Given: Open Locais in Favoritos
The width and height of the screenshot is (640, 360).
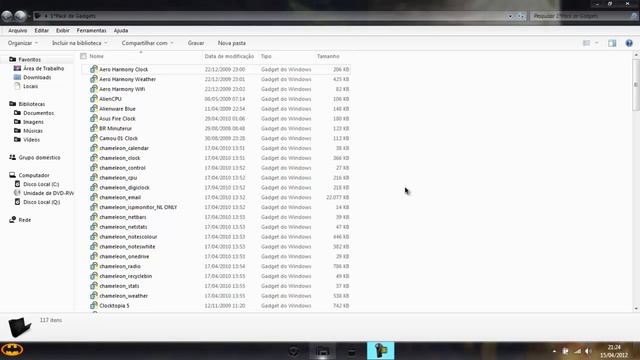Looking at the screenshot, I should (31, 86).
